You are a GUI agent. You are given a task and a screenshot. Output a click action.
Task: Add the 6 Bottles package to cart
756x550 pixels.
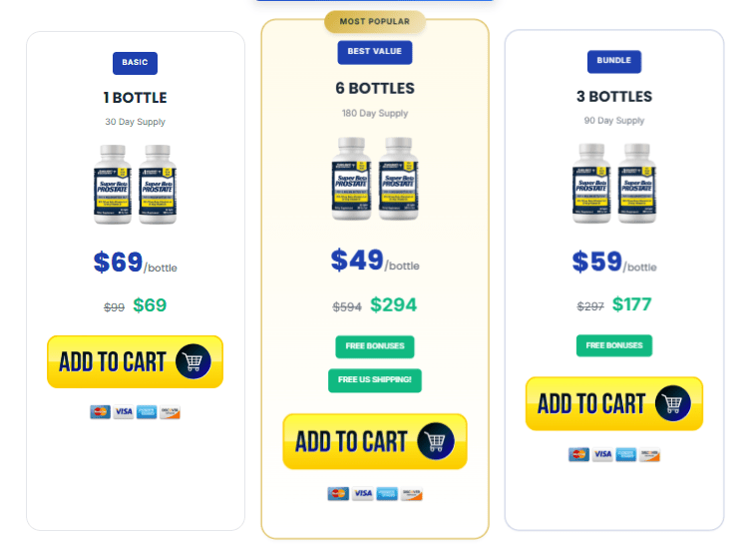click(375, 441)
